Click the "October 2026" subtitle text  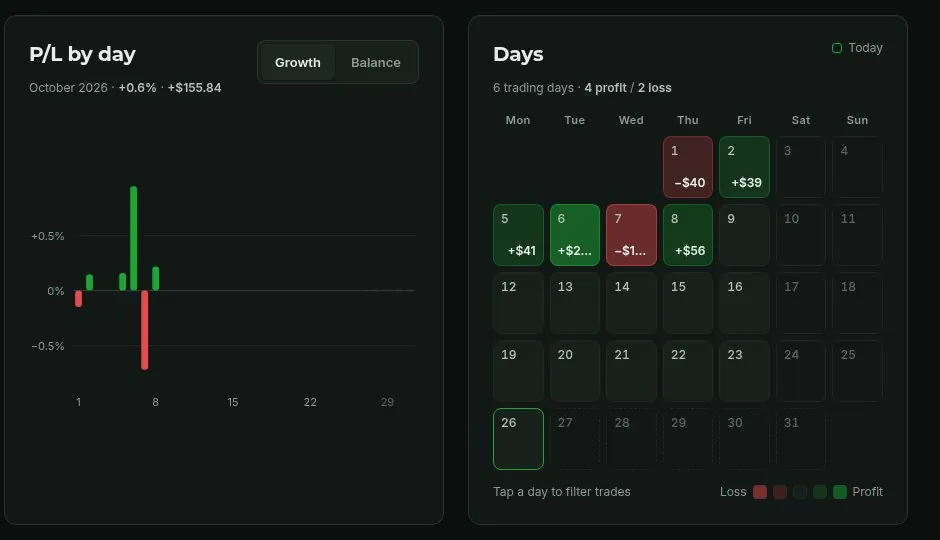(68, 88)
